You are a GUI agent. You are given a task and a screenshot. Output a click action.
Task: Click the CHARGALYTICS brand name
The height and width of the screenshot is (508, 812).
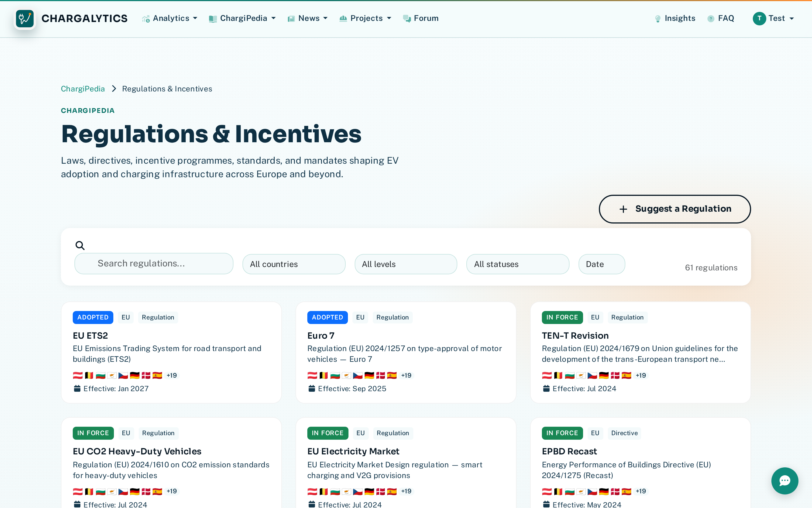(x=85, y=18)
